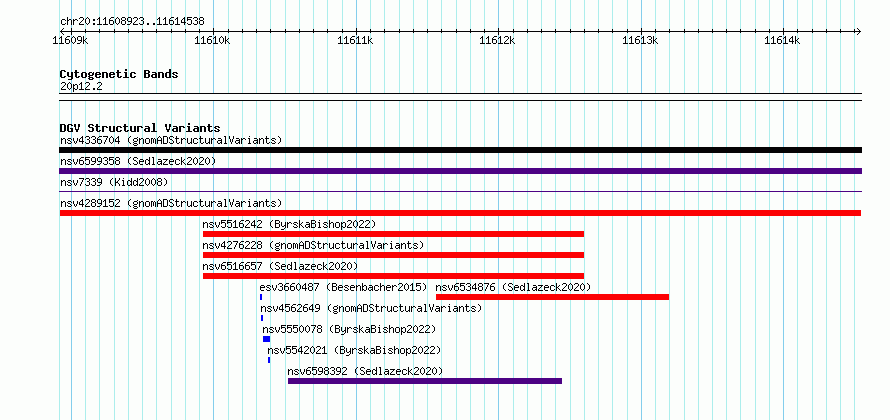Select nsv5550078 (ByrskaBishop2022) label
Viewport: 890px width, 420px height.
[x=349, y=329]
